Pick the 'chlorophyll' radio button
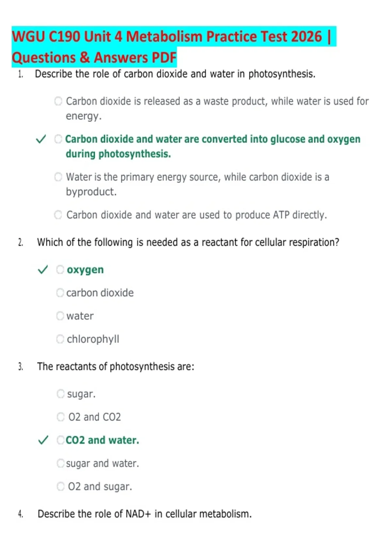 coord(60,339)
